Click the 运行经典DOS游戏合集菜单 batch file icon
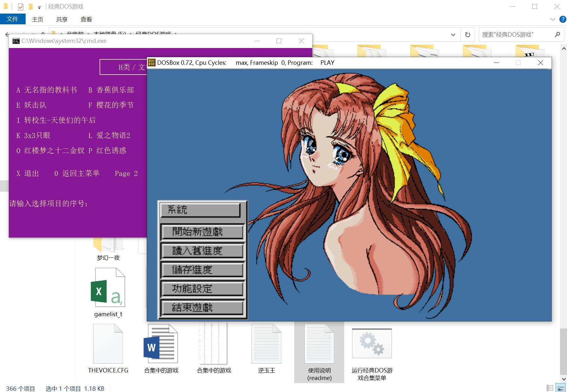 coord(372,344)
